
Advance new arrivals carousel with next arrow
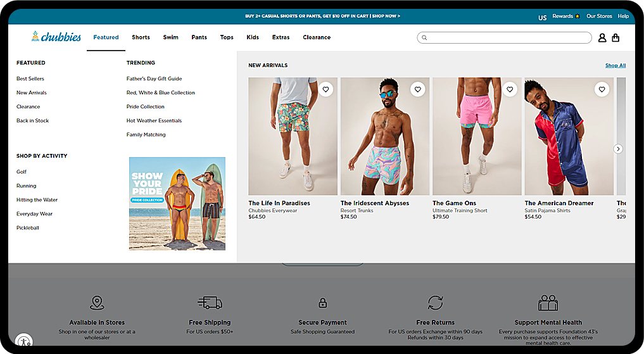tap(618, 149)
